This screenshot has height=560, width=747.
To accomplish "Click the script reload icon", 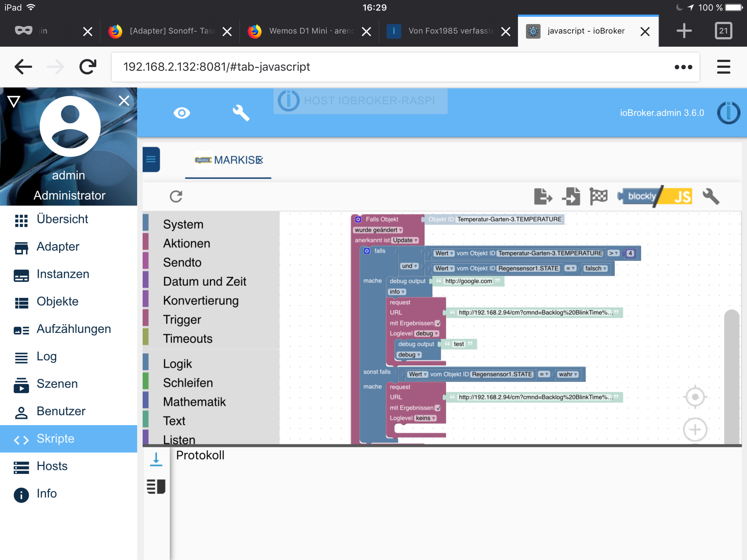I will (176, 197).
